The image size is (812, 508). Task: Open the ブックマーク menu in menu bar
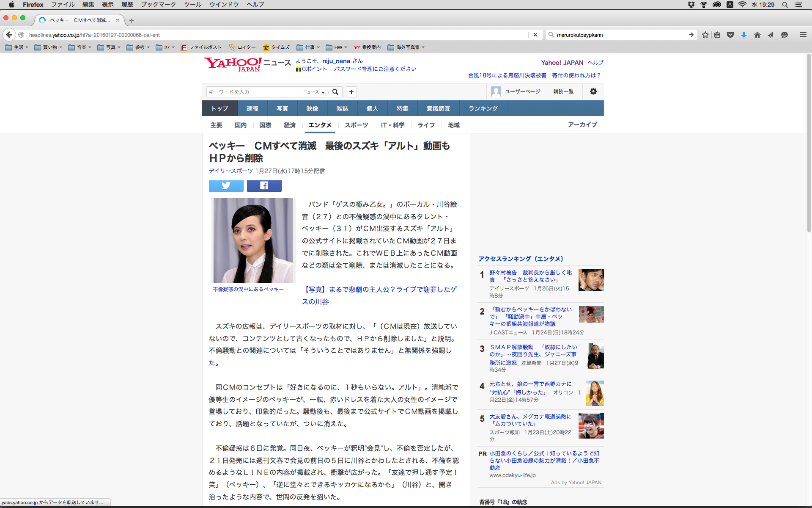point(158,4)
